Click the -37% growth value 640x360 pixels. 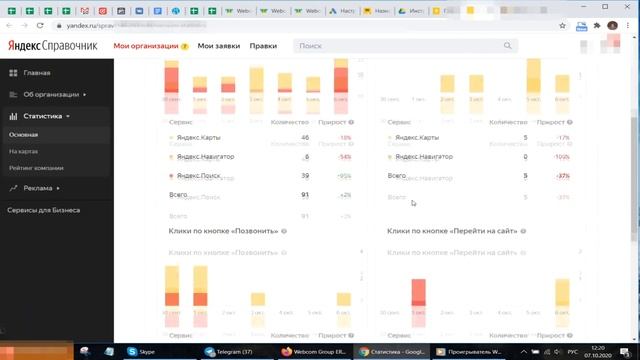563,176
